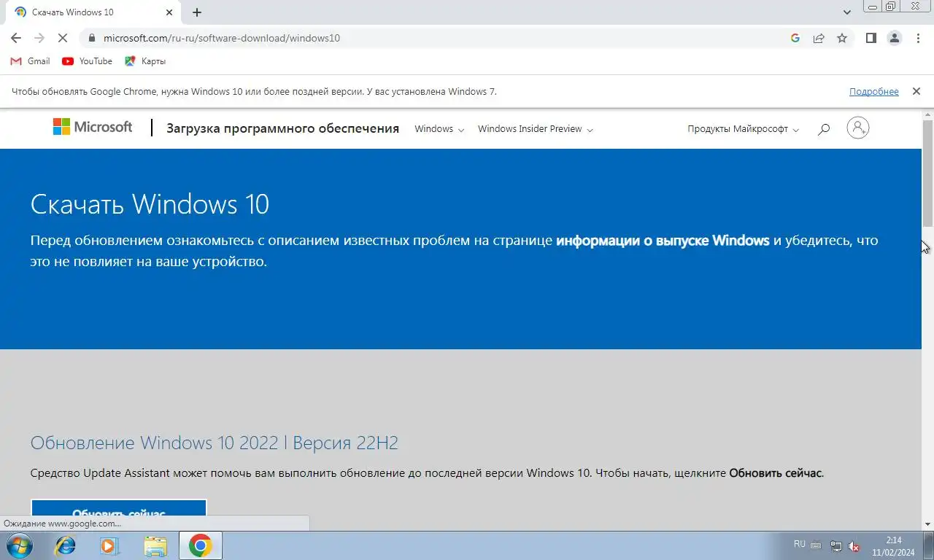Viewport: 934px width, 560px height.
Task: Click the Microsoft sign-in account icon
Action: pos(858,128)
